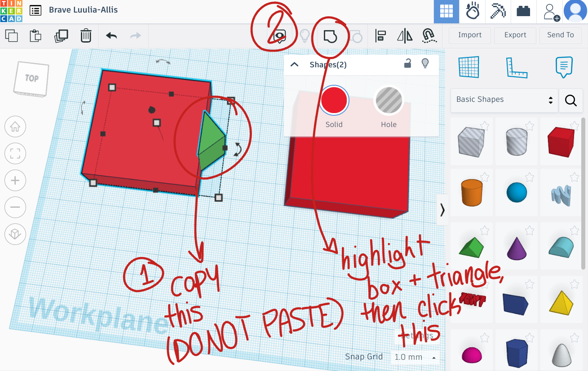Favorite the striped hole Box with its star

484,125
